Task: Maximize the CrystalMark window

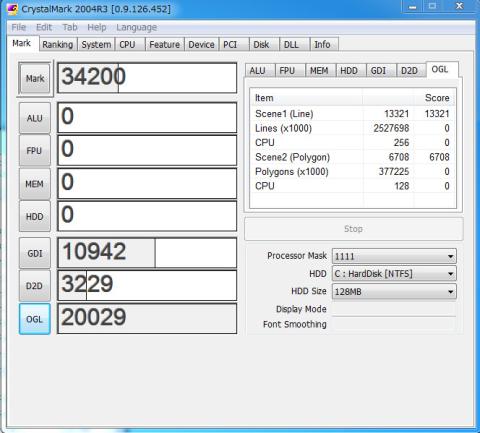Action: pyautogui.click(x=433, y=7)
